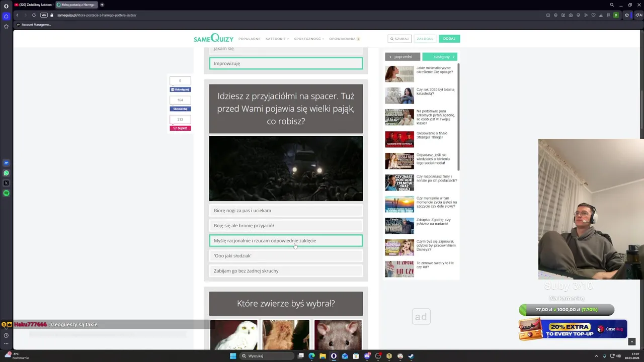Go back to the previous page
The image size is (644, 362).
(x=17, y=15)
